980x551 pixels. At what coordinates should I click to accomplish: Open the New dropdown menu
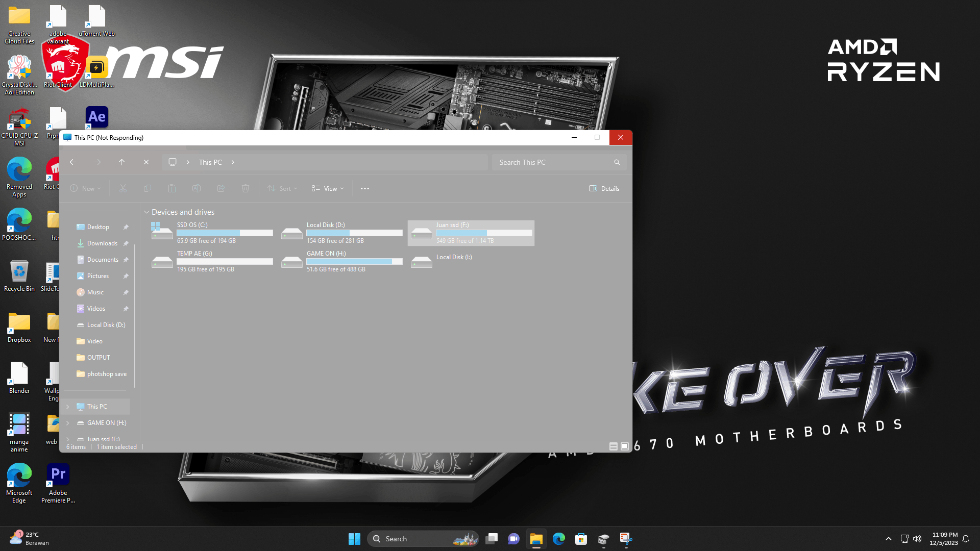coord(85,189)
